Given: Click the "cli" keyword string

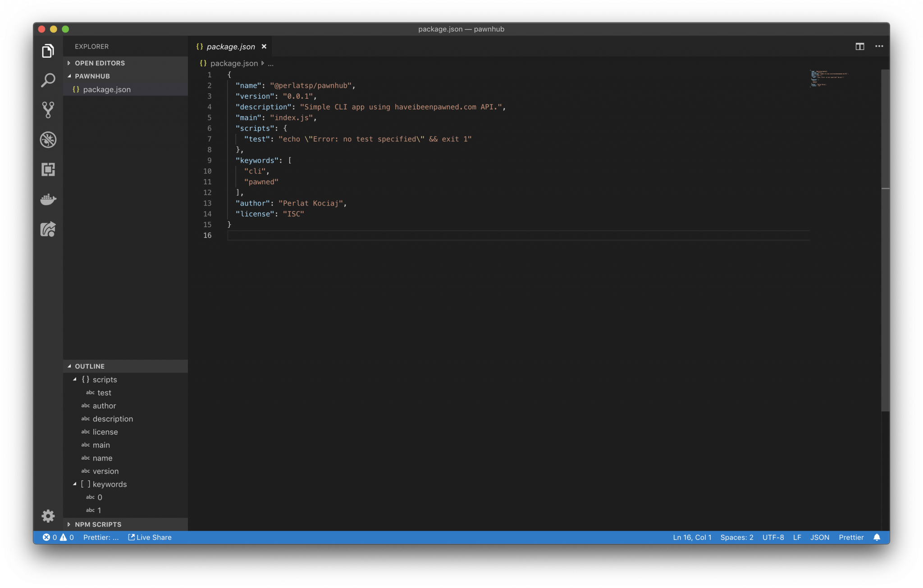Looking at the screenshot, I should [255, 171].
